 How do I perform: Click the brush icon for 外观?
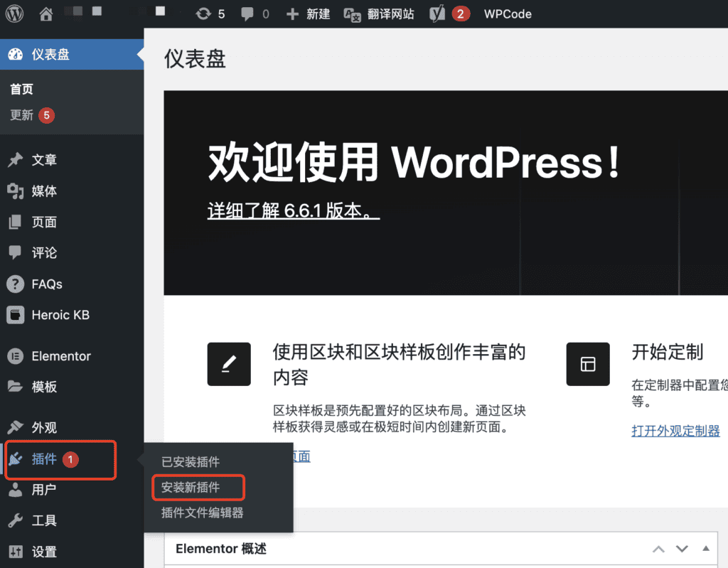[x=15, y=427]
